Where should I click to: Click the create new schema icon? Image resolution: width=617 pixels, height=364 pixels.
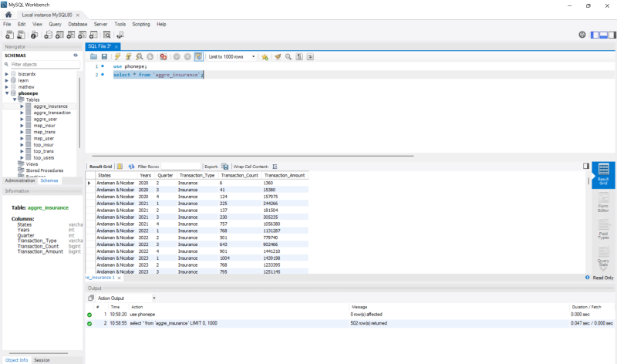(x=48, y=35)
